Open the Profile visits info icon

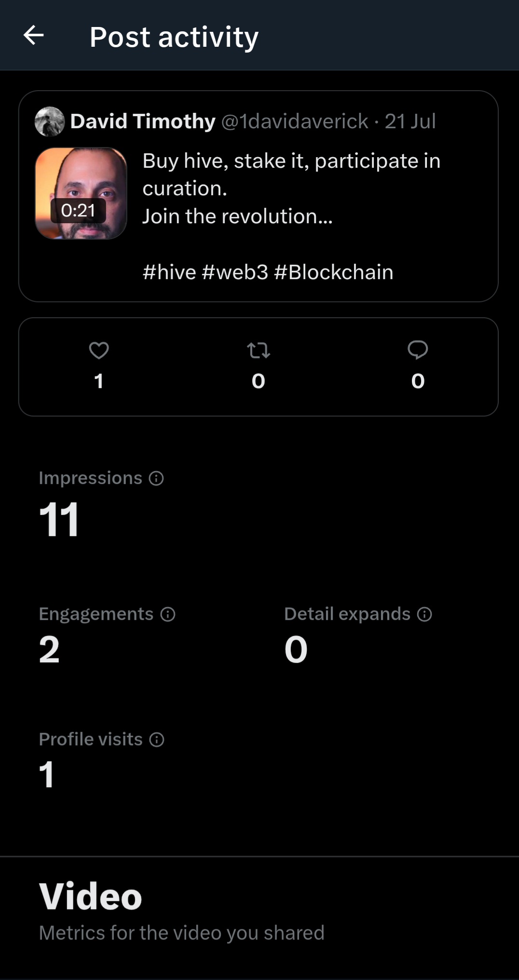[157, 739]
